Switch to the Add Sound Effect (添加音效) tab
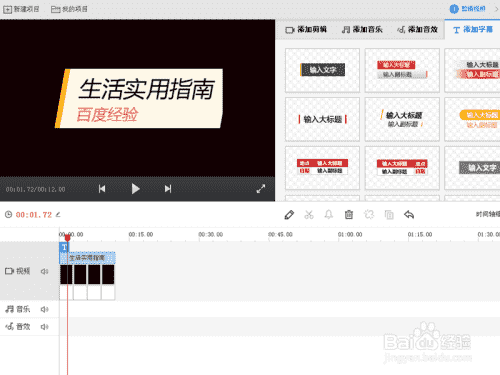 click(417, 30)
